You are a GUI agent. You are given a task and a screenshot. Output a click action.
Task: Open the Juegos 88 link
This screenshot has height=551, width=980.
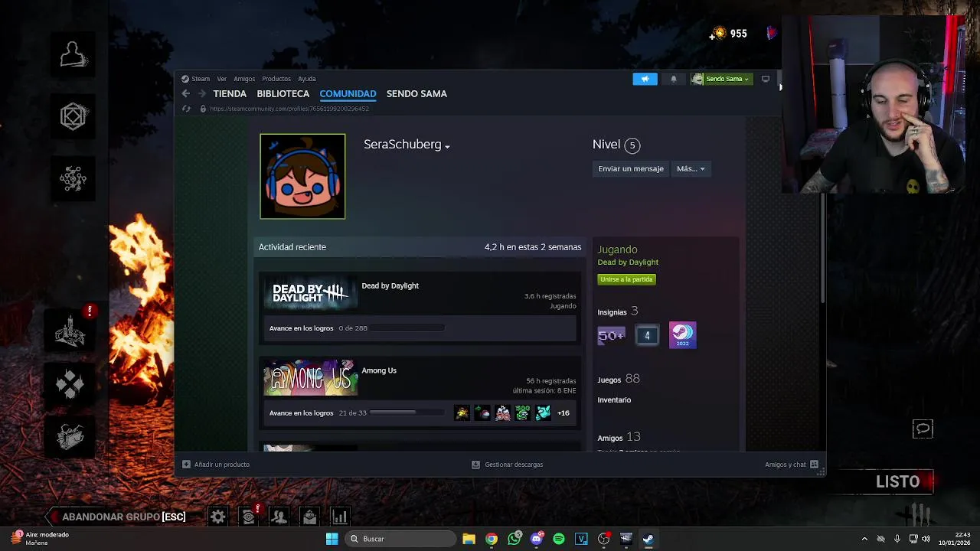click(619, 379)
